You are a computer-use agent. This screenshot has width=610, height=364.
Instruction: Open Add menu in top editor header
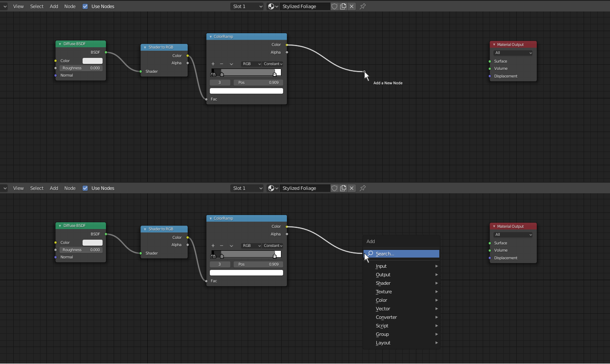(54, 6)
